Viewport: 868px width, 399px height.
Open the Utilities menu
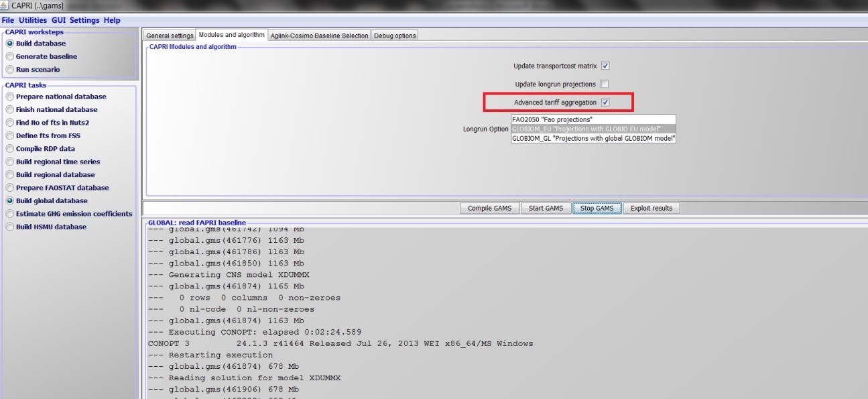33,21
